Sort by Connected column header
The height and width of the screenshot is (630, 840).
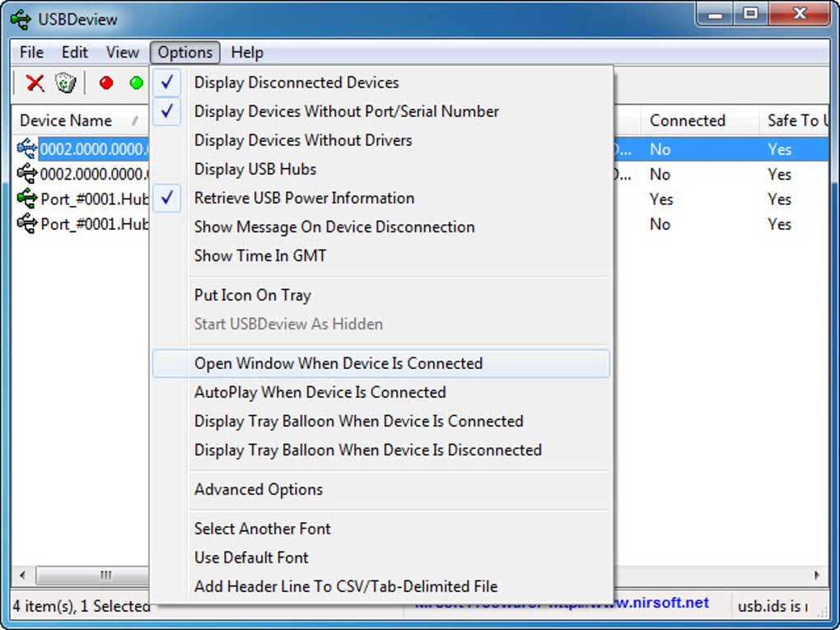click(x=700, y=120)
